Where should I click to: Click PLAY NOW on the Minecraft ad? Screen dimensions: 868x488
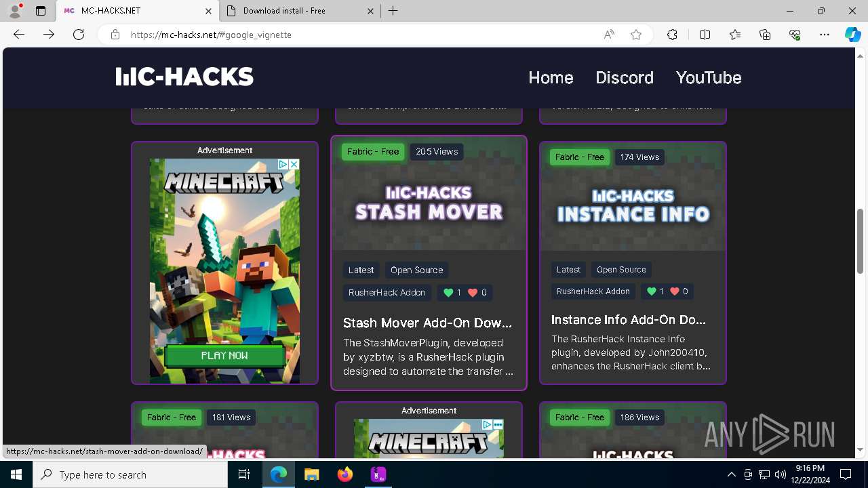coord(224,355)
